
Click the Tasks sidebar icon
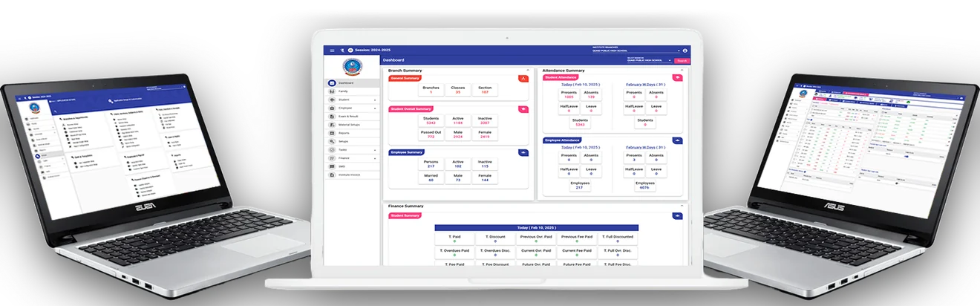coord(332,150)
